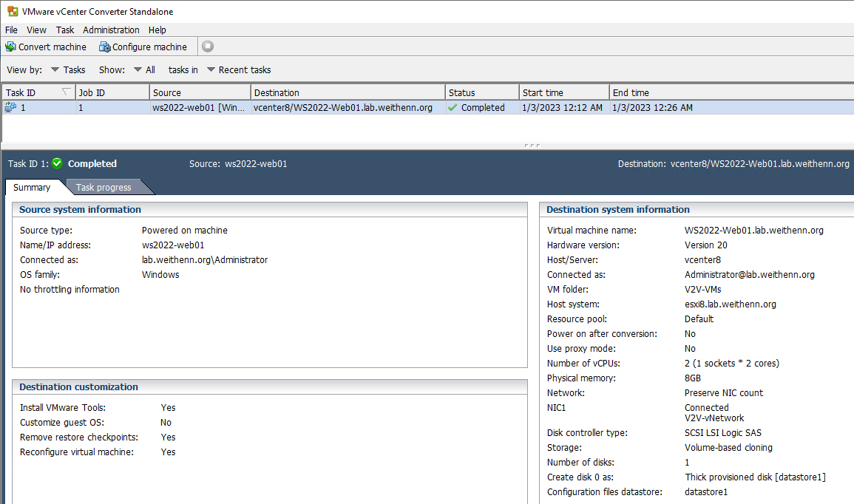
Task: Click the Resource pool Default value
Action: 699,319
